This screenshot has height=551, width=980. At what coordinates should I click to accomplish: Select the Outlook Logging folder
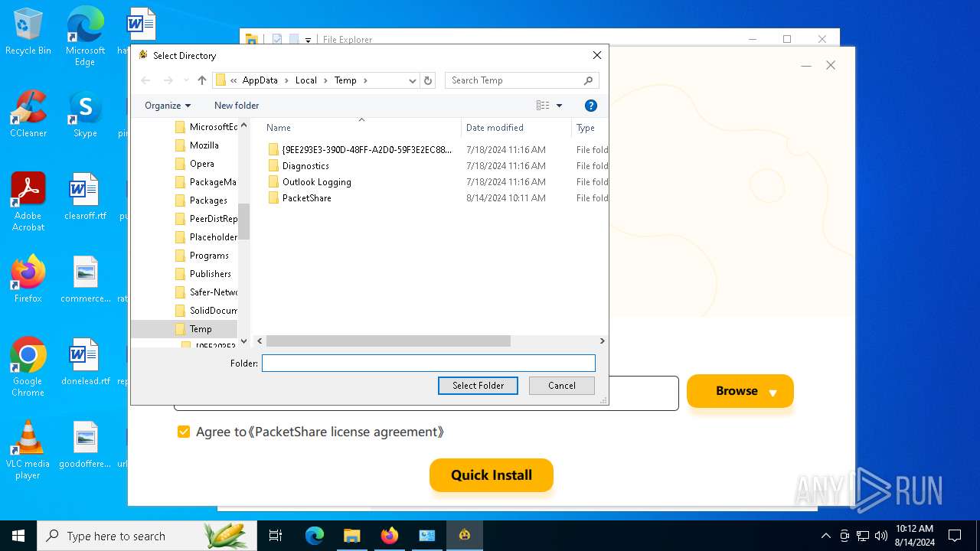pos(316,182)
